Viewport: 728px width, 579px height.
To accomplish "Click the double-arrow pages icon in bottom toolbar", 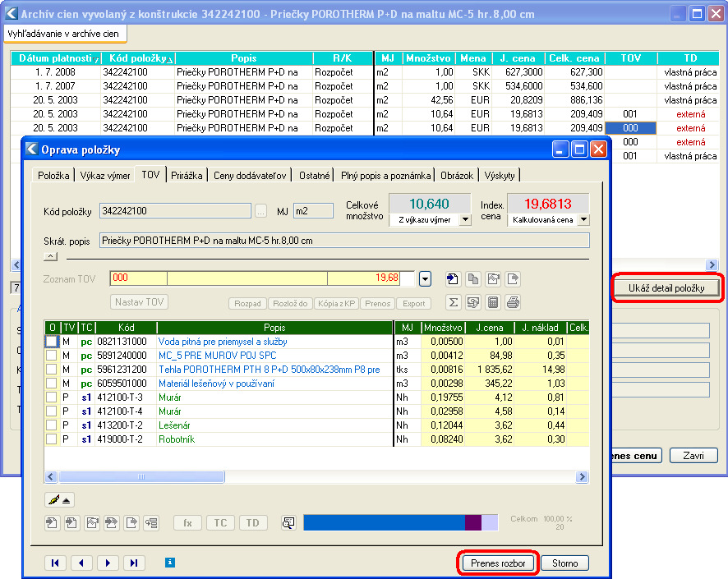I will 112,523.
